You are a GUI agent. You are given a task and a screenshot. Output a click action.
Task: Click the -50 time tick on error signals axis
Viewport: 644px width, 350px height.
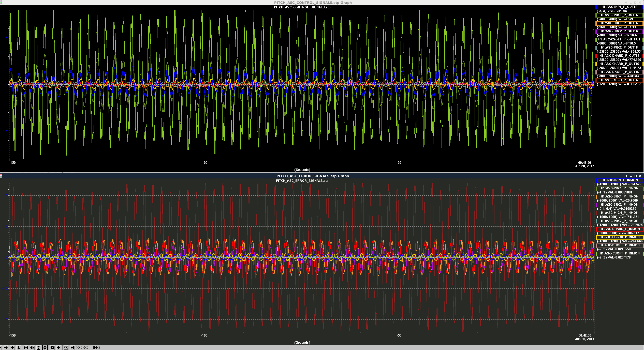(399, 336)
